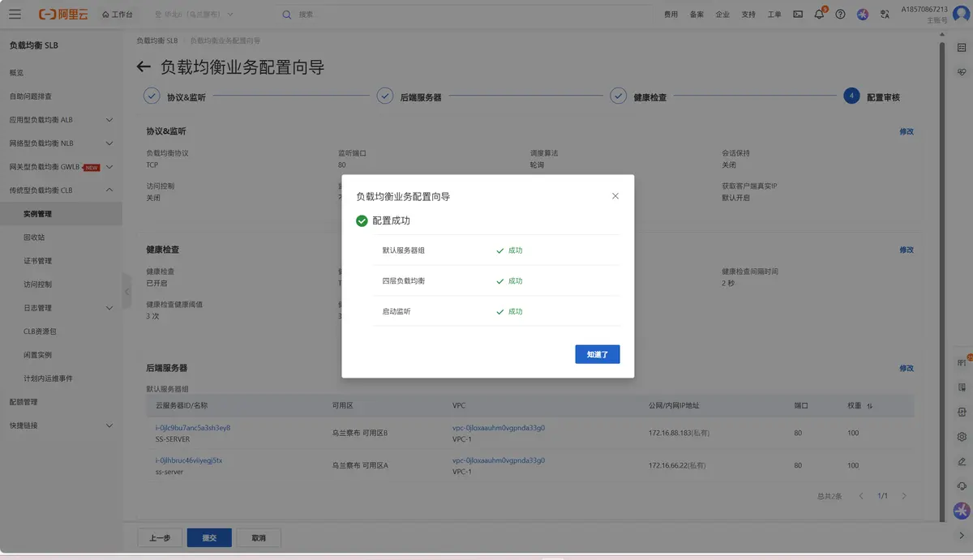Click the 协议&监听 step checkmark icon
The width and height of the screenshot is (973, 560).
click(x=152, y=96)
